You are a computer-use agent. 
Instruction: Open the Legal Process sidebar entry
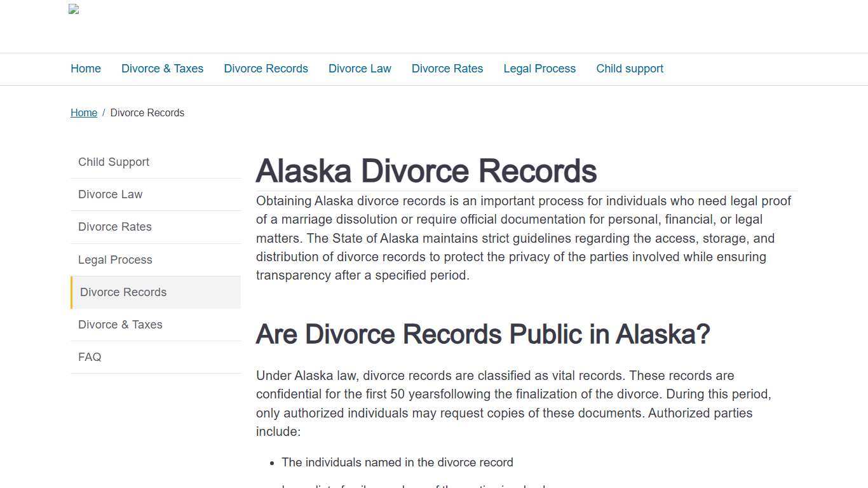[x=115, y=260]
